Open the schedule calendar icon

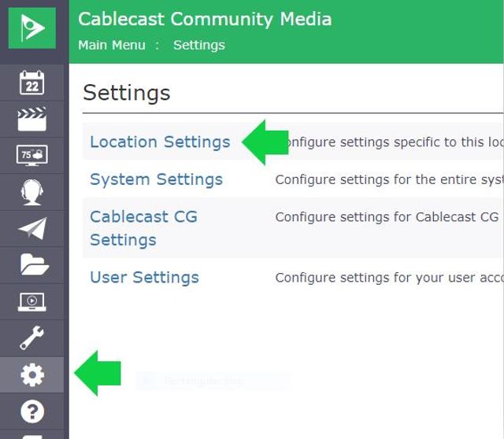click(31, 83)
